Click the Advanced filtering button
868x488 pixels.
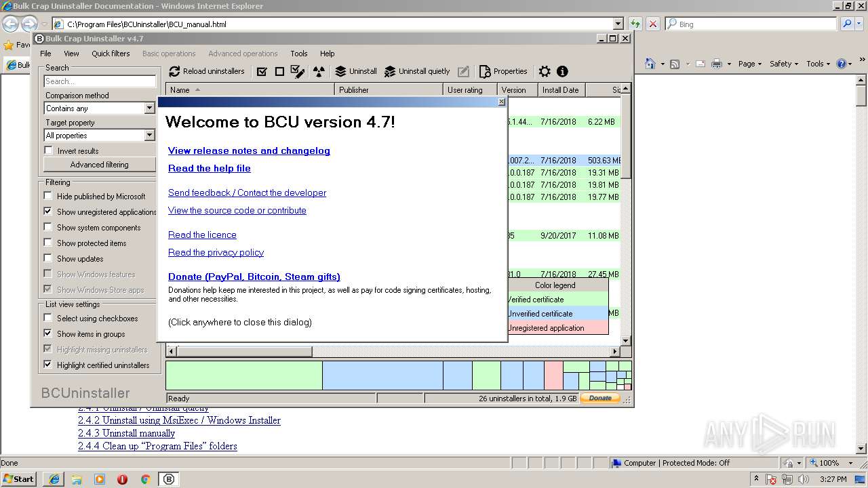(x=100, y=165)
